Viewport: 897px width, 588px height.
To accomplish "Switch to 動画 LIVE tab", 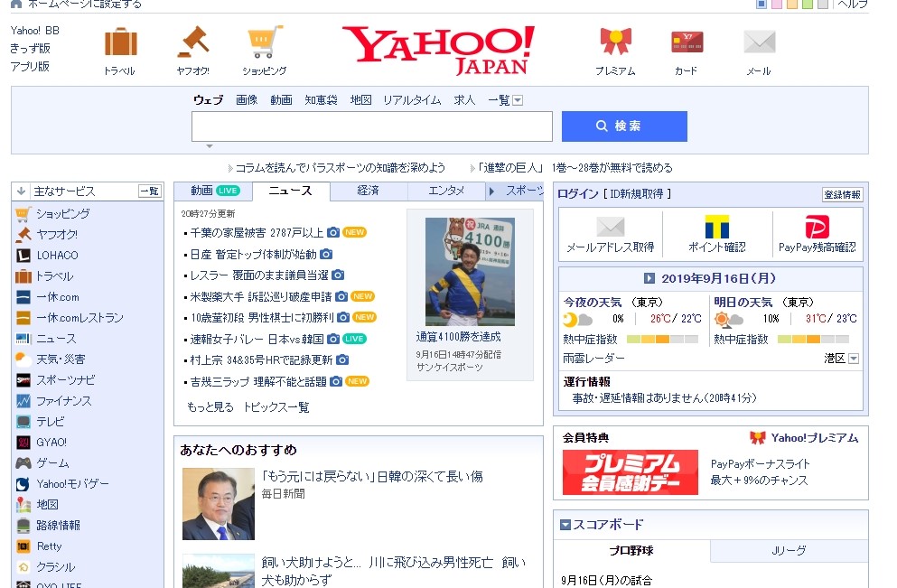I will pyautogui.click(x=214, y=191).
